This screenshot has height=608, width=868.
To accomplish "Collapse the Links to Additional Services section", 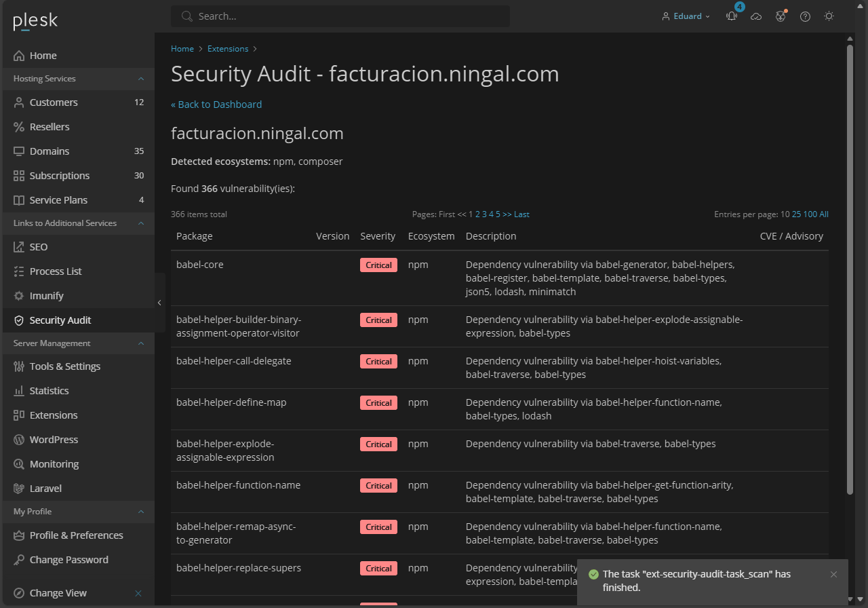I will point(141,223).
